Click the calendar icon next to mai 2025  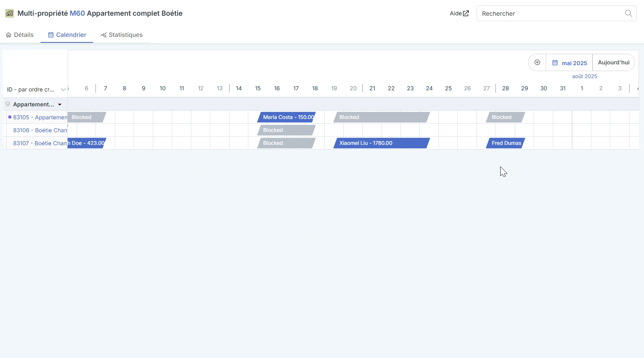pyautogui.click(x=555, y=63)
